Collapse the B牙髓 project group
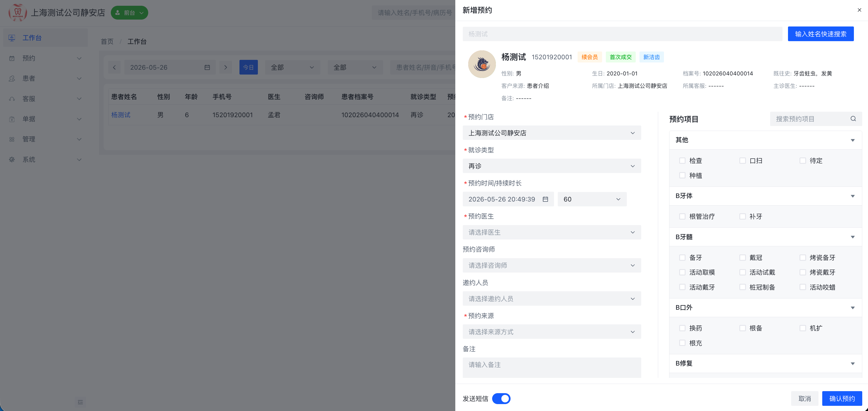The height and width of the screenshot is (411, 868). coord(852,237)
